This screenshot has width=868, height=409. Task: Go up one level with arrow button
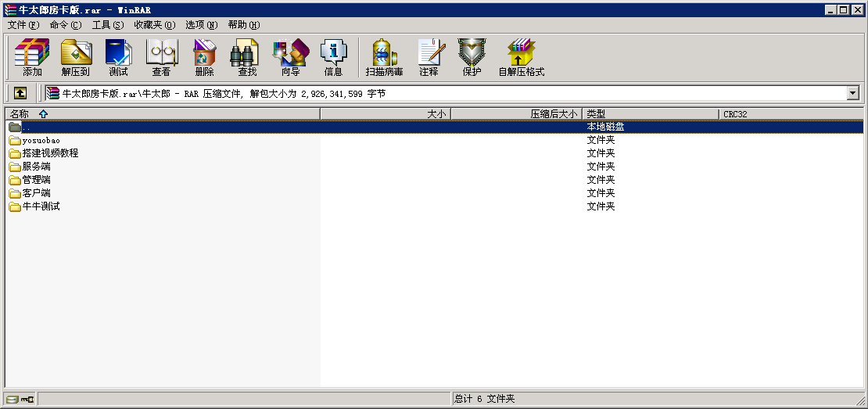tap(20, 93)
